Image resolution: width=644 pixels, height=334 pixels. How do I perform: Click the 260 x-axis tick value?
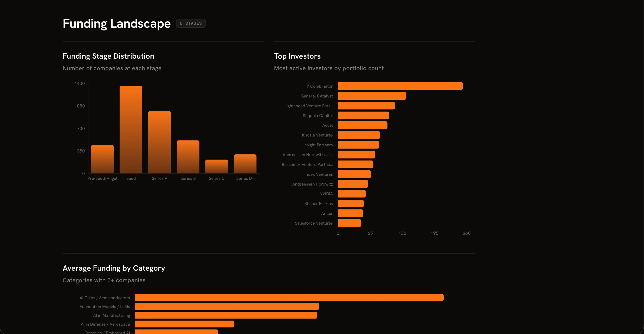click(466, 233)
